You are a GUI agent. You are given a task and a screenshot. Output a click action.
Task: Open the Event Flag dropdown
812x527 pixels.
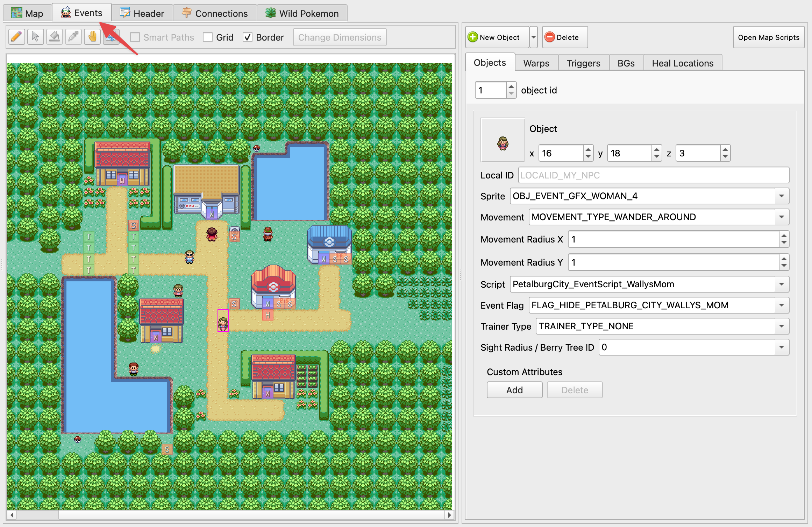(782, 305)
